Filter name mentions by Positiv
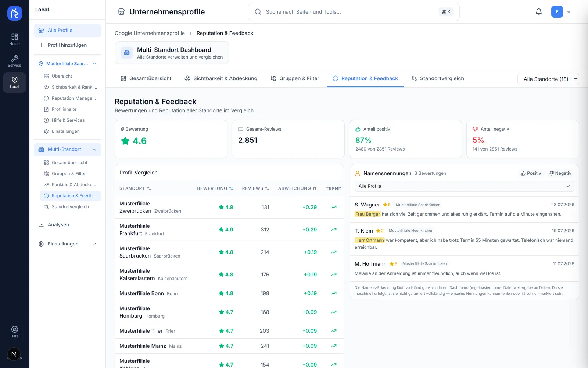The image size is (588, 368). tap(531, 173)
